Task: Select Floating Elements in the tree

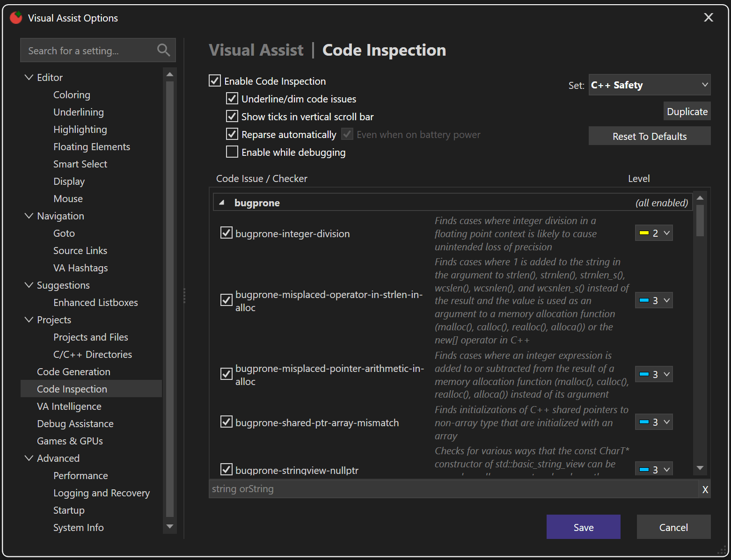Action: click(92, 146)
